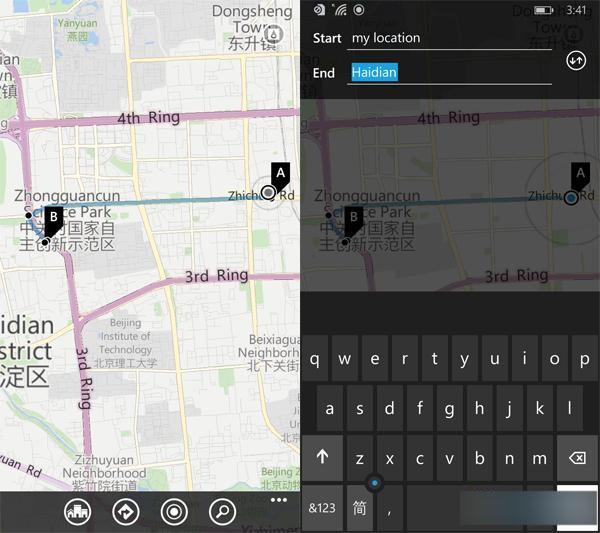Image resolution: width=600 pixels, height=533 pixels.
Task: Tap the o key
Action: coord(554,359)
